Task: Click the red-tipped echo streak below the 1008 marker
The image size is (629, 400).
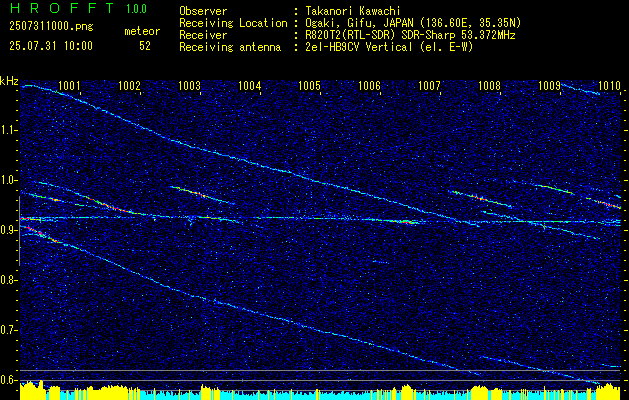Action: (x=479, y=198)
